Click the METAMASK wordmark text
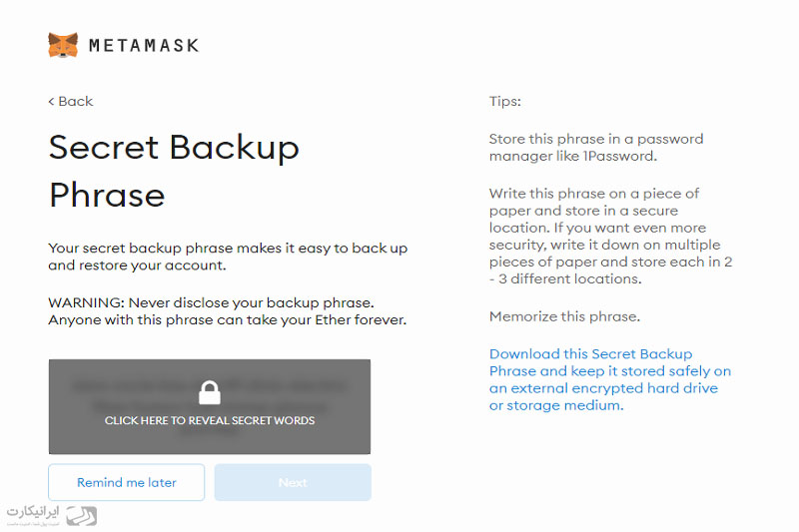The height and width of the screenshot is (532, 799). (144, 46)
